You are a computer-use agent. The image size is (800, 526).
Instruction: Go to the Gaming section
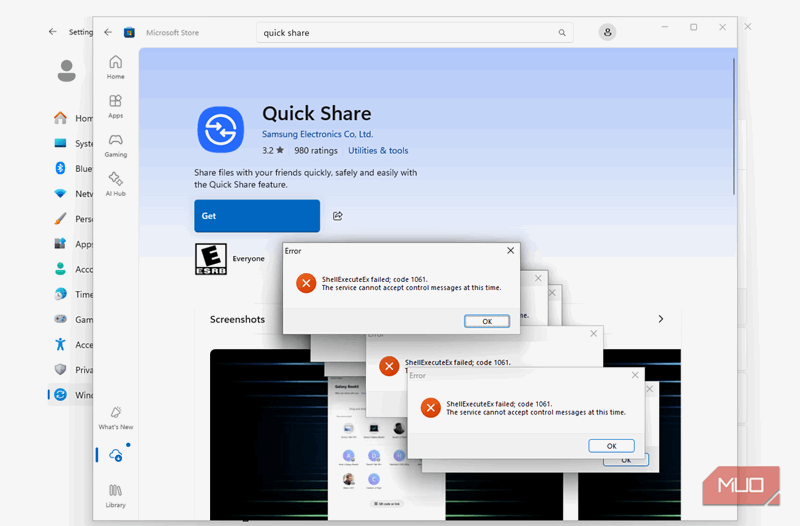[x=116, y=144]
